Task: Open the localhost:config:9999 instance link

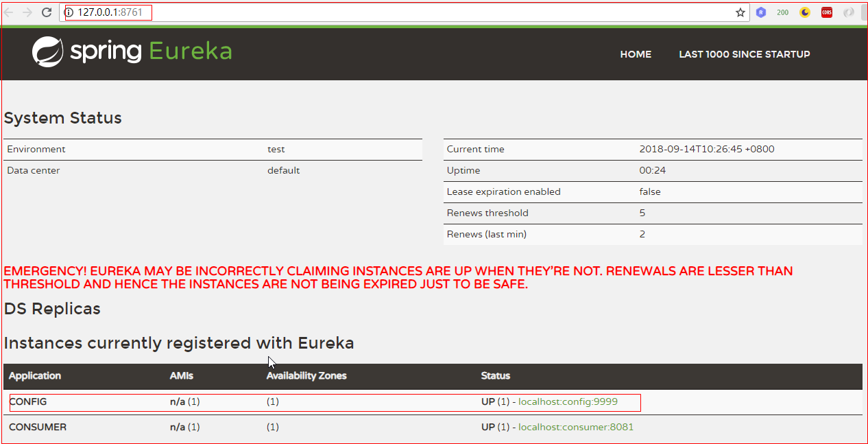Action: click(568, 401)
